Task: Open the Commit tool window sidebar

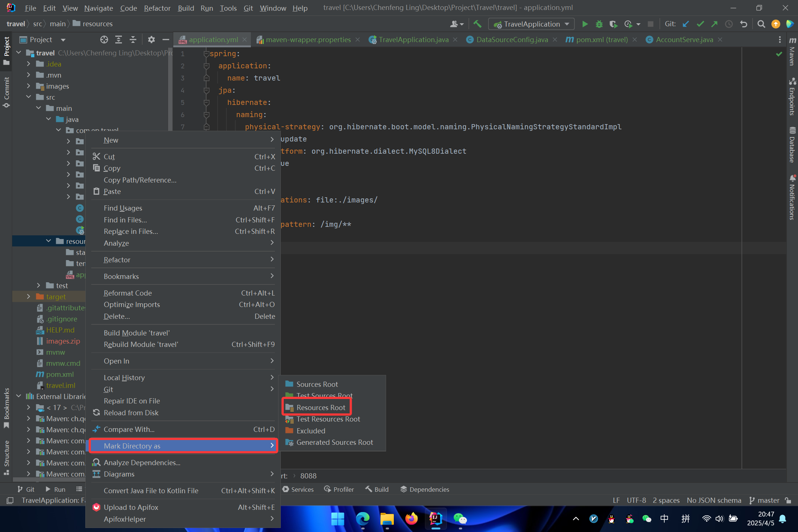Action: [x=6, y=92]
